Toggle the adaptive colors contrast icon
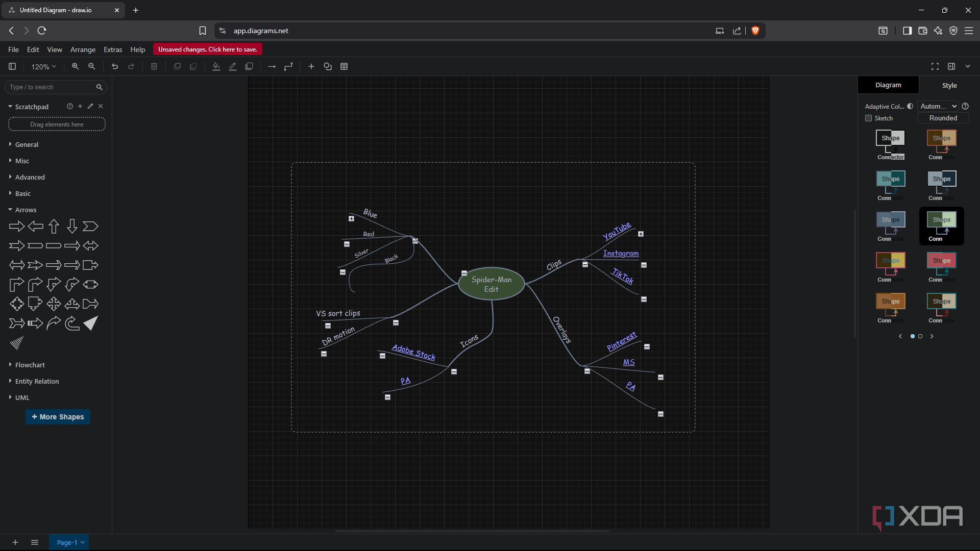This screenshot has width=980, height=551. (x=910, y=107)
